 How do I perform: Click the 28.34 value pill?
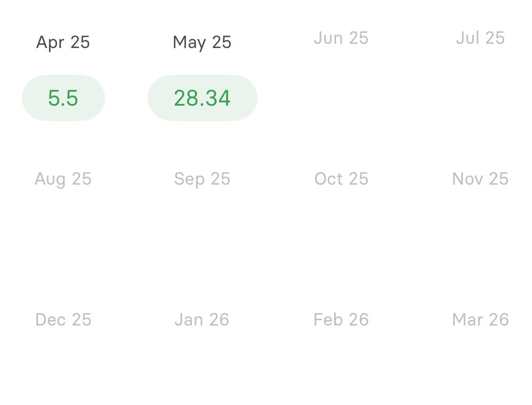coord(202,98)
